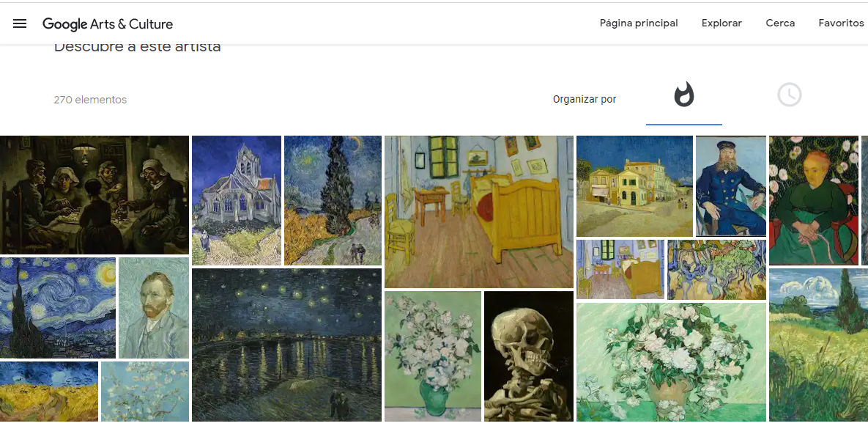The image size is (868, 448).
Task: Open the large Bedroom in Arles painting
Action: [x=478, y=211]
